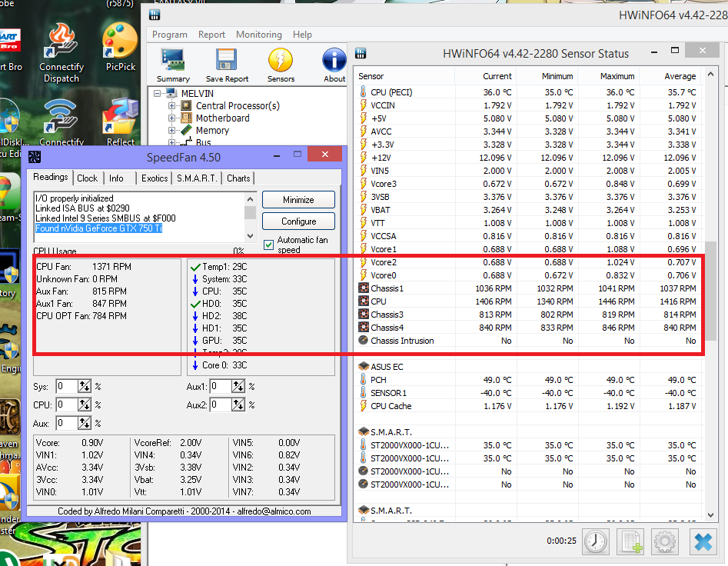The height and width of the screenshot is (566, 728).
Task: Click the blue X icon in Sensor Status footer
Action: click(703, 541)
